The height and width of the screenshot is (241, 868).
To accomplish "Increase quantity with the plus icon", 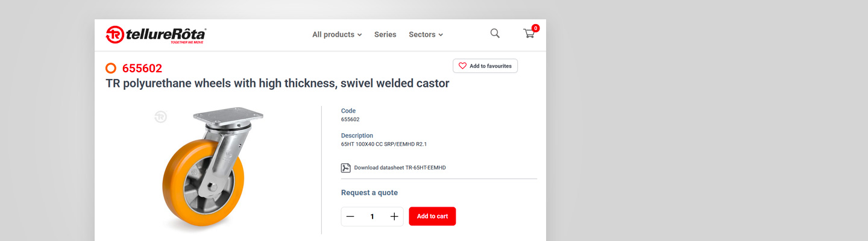I will coord(394,216).
